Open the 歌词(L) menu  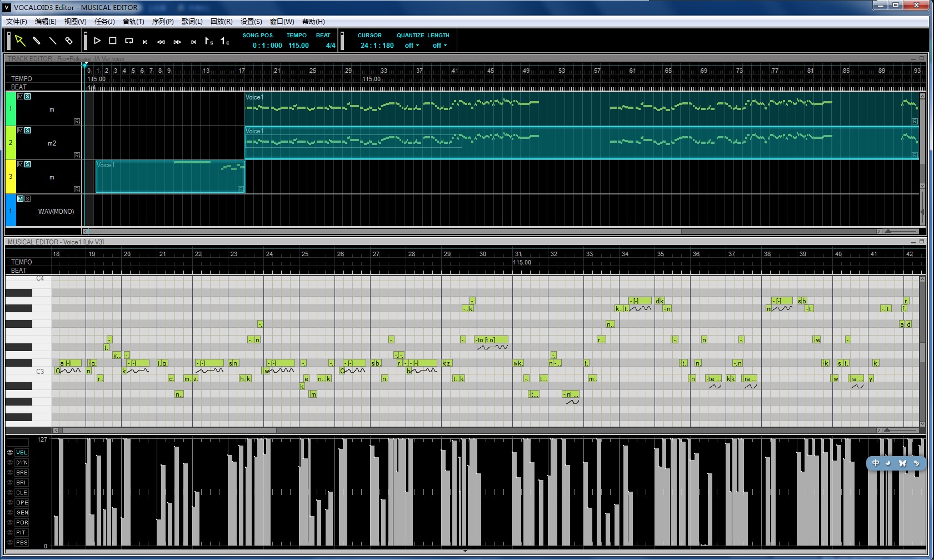pyautogui.click(x=192, y=22)
